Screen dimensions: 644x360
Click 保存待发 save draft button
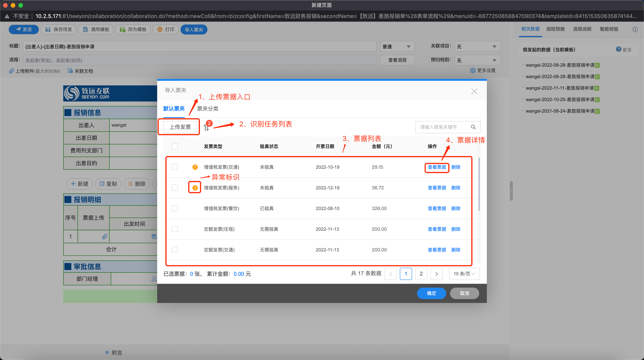pos(58,29)
